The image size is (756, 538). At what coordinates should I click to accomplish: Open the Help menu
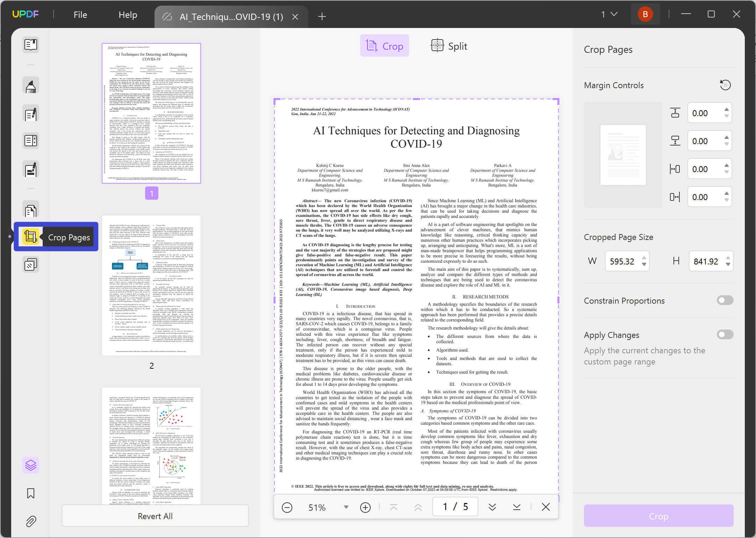coord(128,15)
